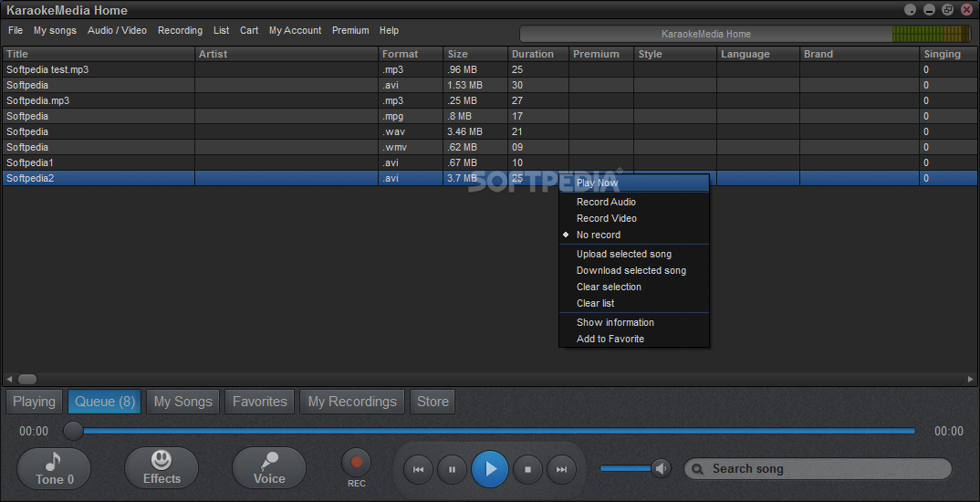Select Show information menu entry
Screen dimensions: 980x502
point(634,322)
